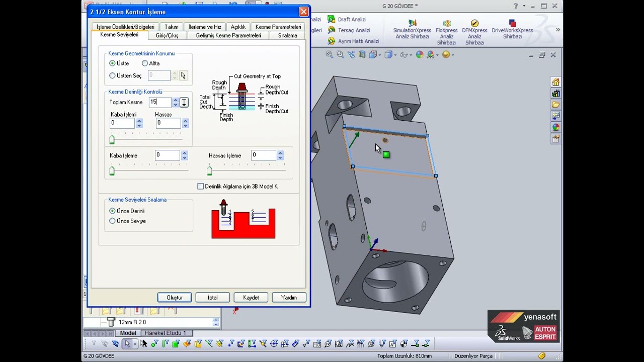Select Önce Seviye radio button
Screen dimensions: 644x362
(112, 221)
